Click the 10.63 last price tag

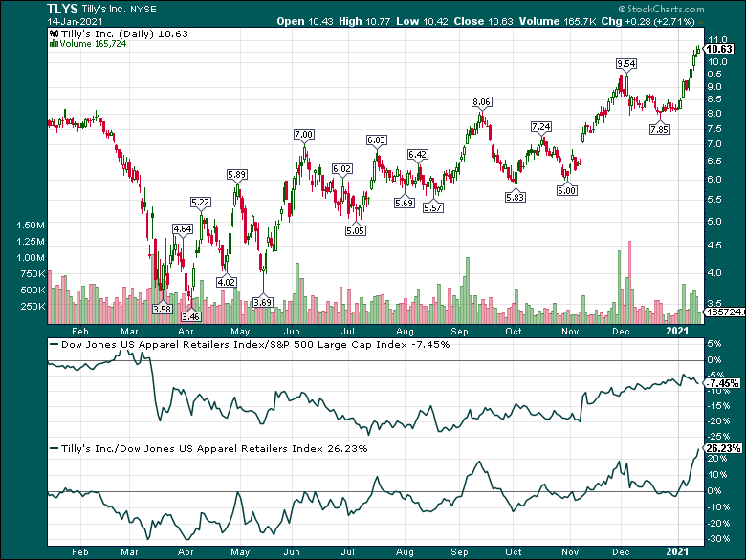point(719,49)
